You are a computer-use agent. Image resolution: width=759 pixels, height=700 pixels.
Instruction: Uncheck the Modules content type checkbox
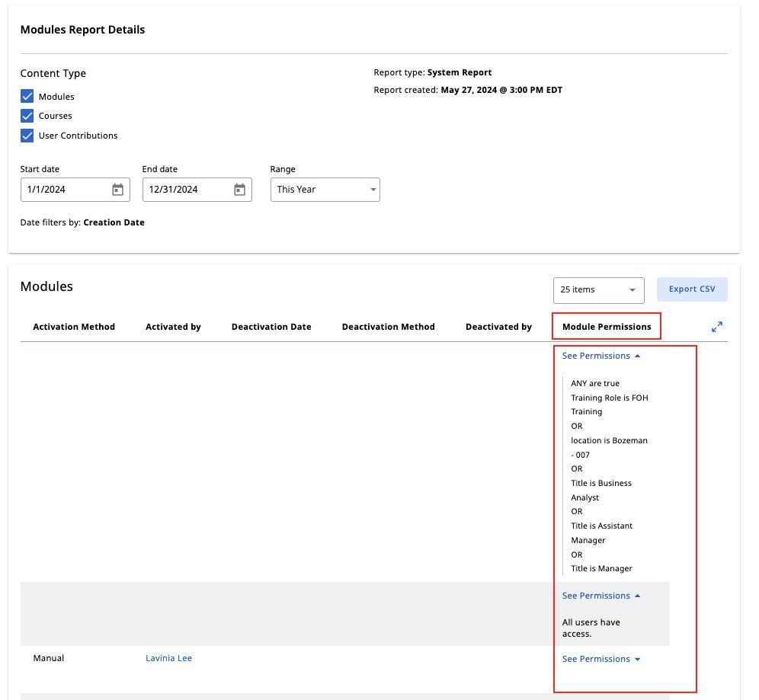(27, 96)
